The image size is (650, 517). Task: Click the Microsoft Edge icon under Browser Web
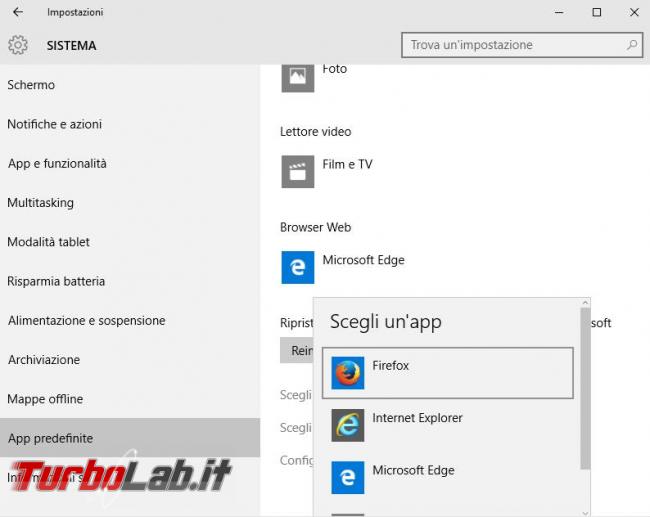point(298,267)
